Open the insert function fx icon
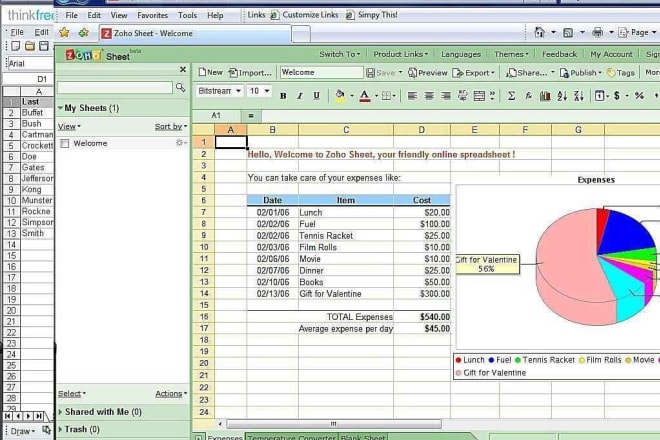Screen dimensions: 660x440 [x=528, y=96]
